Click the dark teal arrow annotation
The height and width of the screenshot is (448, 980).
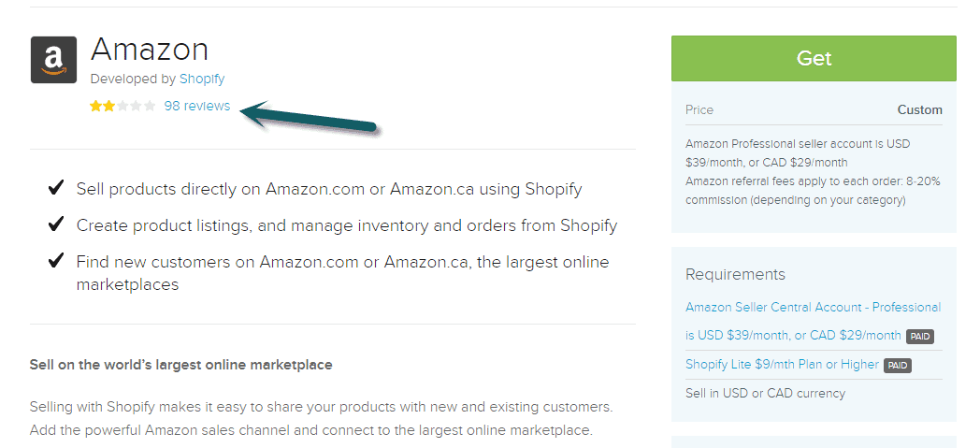310,117
